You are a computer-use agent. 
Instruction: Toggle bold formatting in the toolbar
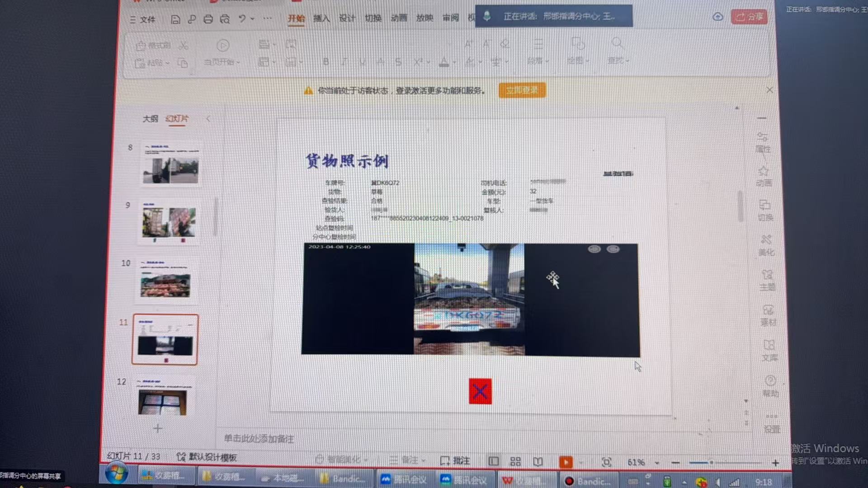point(325,61)
